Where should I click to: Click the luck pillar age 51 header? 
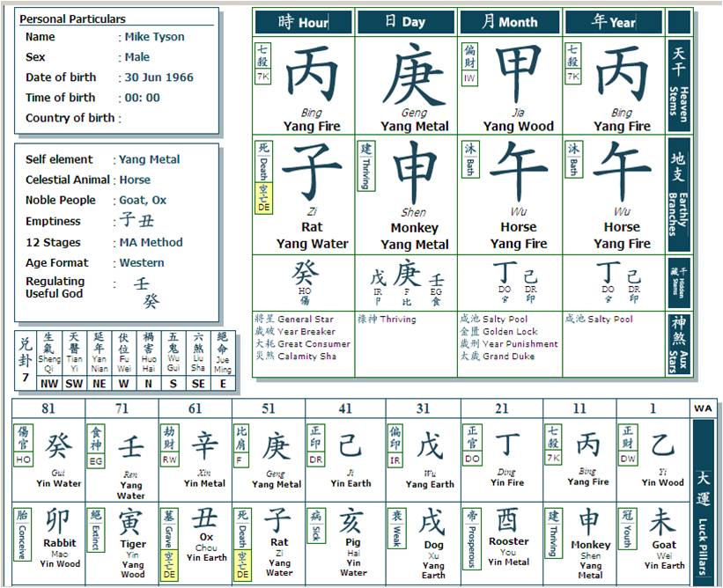click(x=269, y=408)
